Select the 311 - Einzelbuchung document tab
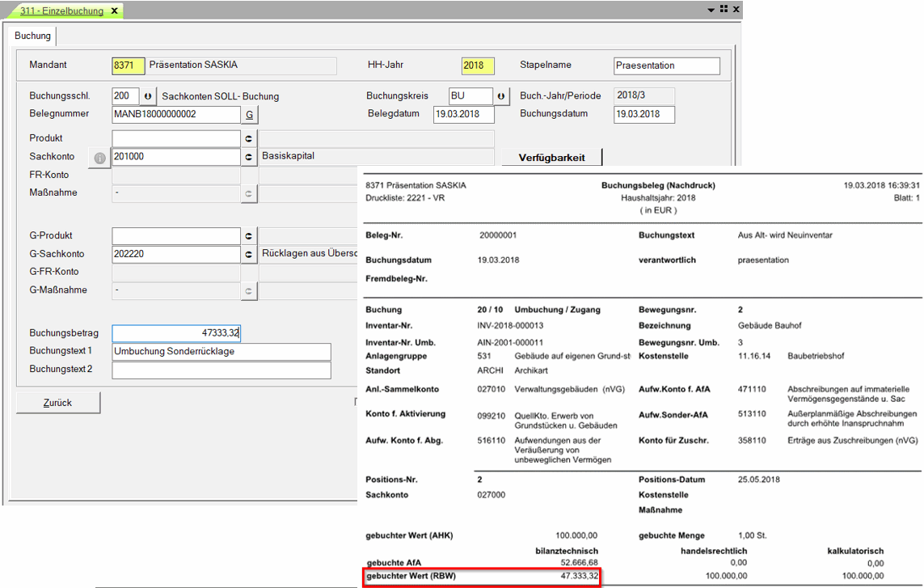 pos(62,11)
